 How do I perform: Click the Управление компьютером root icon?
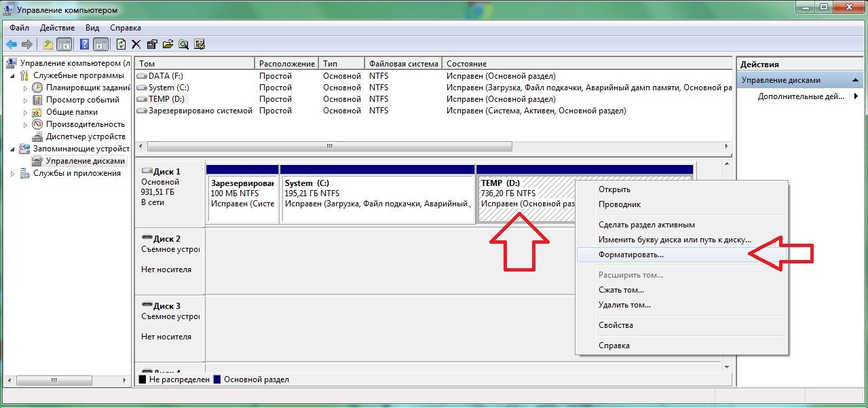click(x=12, y=63)
